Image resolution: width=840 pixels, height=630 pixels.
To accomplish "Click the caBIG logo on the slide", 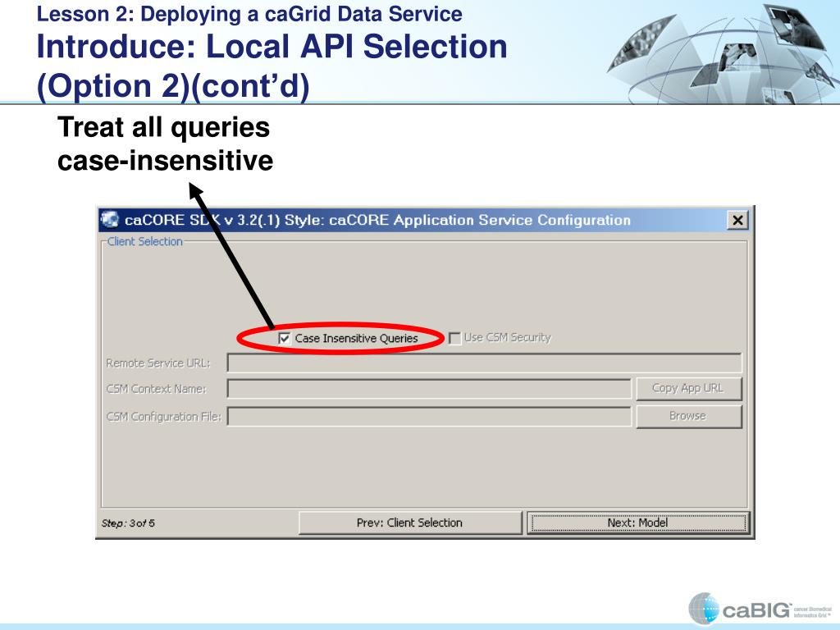I will (760, 609).
